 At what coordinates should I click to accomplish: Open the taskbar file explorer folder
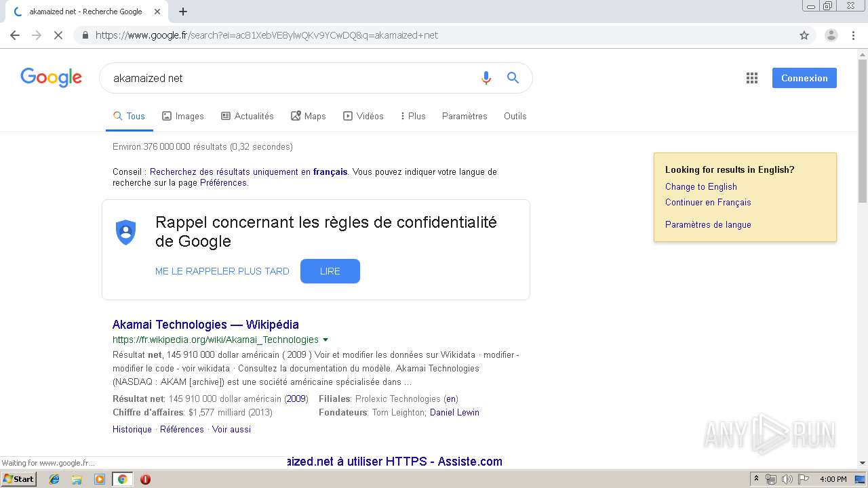click(77, 479)
